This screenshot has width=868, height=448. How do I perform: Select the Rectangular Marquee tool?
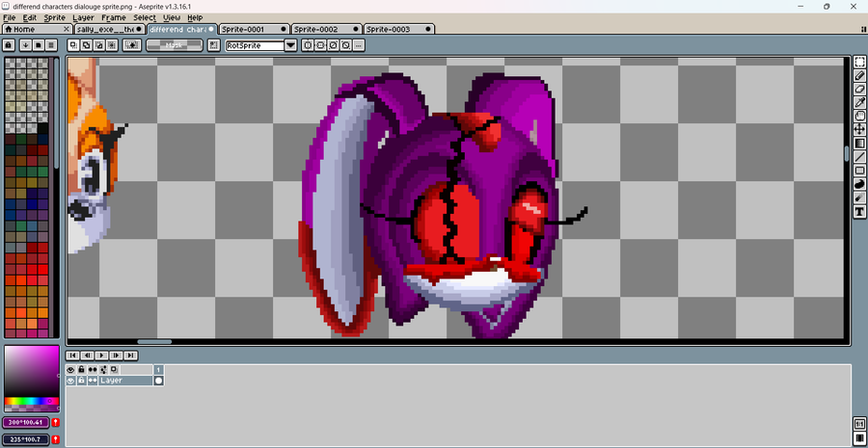(x=859, y=62)
